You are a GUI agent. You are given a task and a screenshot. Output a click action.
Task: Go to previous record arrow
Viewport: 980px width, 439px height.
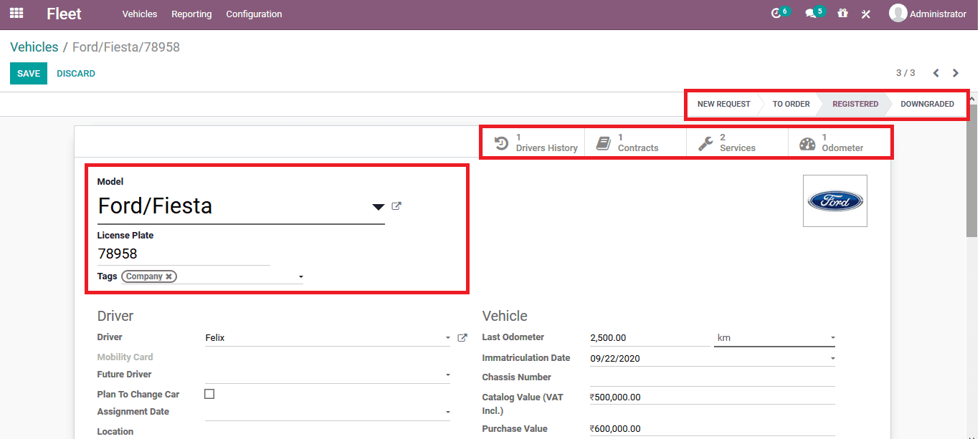936,73
